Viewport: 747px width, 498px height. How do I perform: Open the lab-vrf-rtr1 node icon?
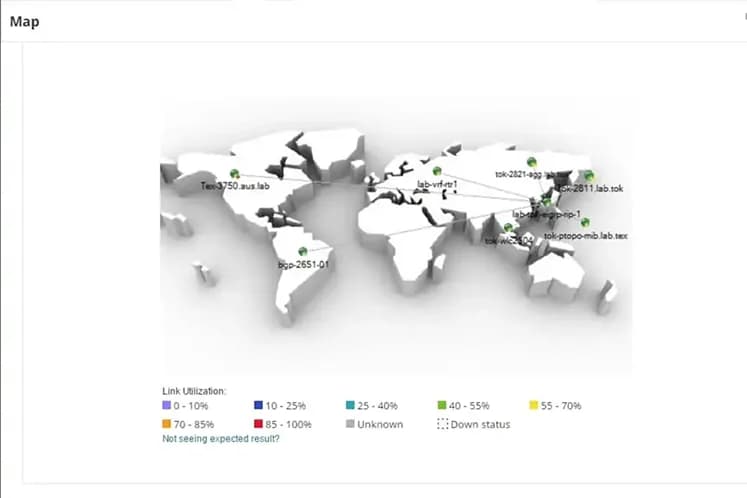(x=437, y=171)
